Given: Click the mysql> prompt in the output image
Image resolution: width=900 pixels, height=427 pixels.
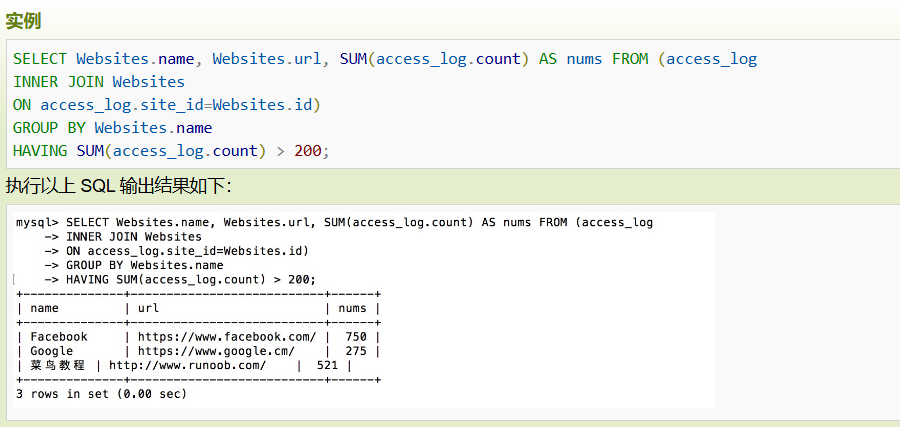Looking at the screenshot, I should coord(37,223).
